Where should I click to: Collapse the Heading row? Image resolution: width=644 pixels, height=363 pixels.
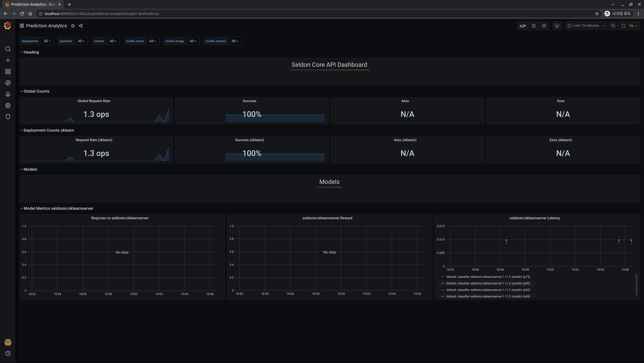click(x=30, y=52)
